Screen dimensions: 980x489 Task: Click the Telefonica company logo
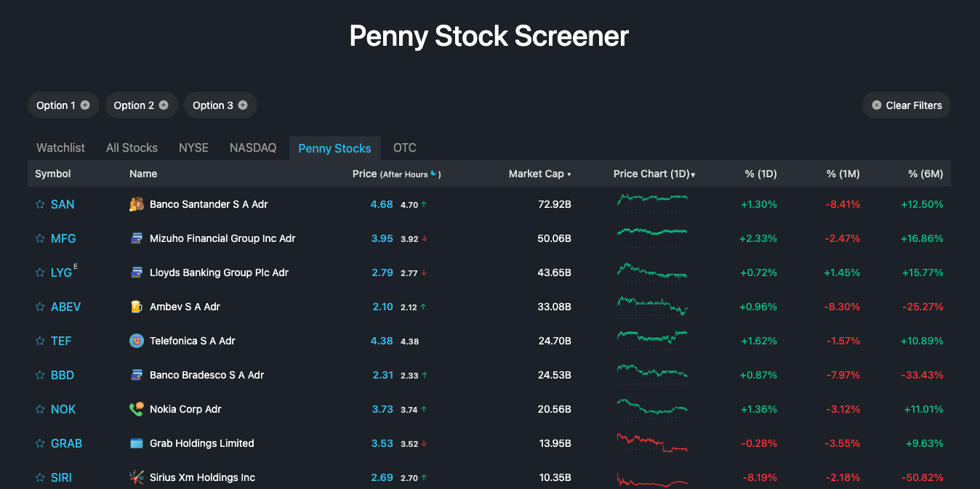pos(136,340)
